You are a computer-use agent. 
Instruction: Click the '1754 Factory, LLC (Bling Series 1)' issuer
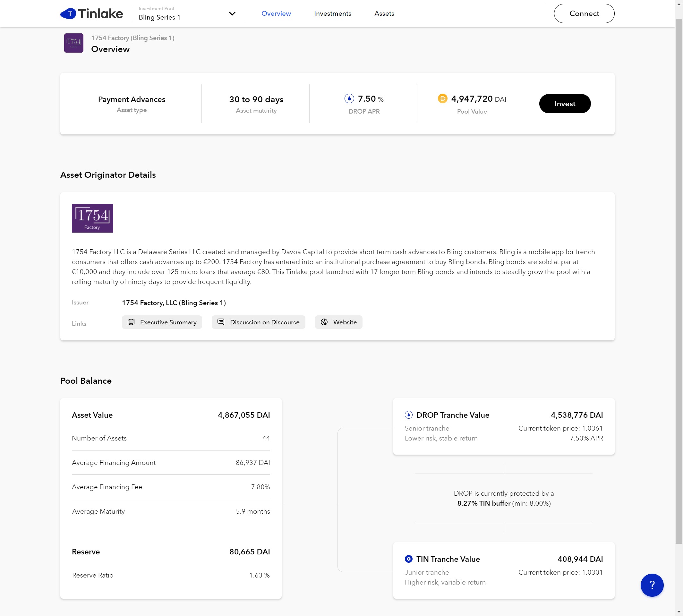point(174,303)
